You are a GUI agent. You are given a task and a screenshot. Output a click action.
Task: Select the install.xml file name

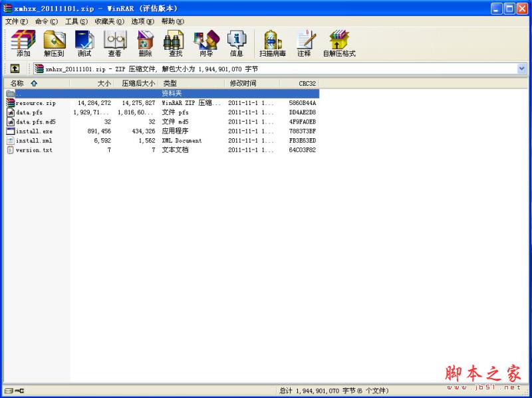pyautogui.click(x=34, y=141)
